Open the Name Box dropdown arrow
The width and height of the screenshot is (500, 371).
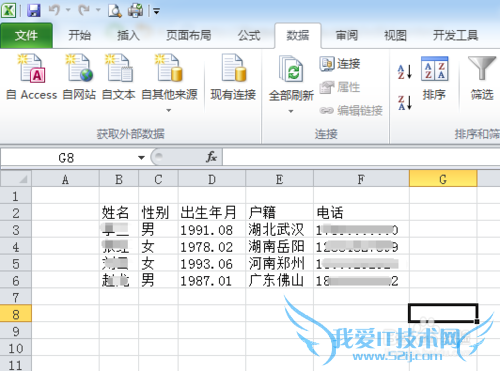tap(141, 157)
